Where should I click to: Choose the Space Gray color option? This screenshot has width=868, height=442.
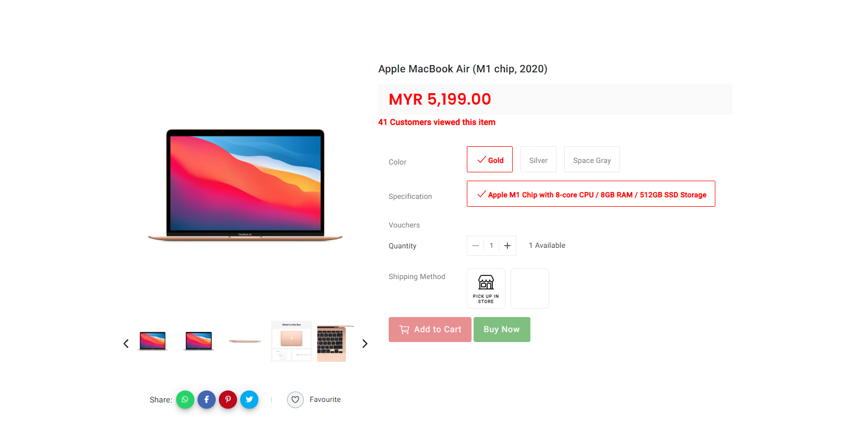(x=592, y=159)
